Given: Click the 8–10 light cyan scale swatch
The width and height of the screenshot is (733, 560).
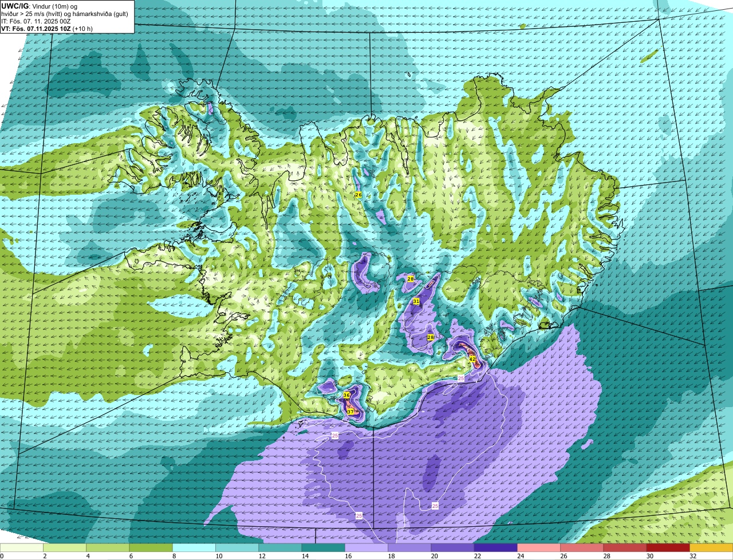Looking at the screenshot, I should [194, 547].
